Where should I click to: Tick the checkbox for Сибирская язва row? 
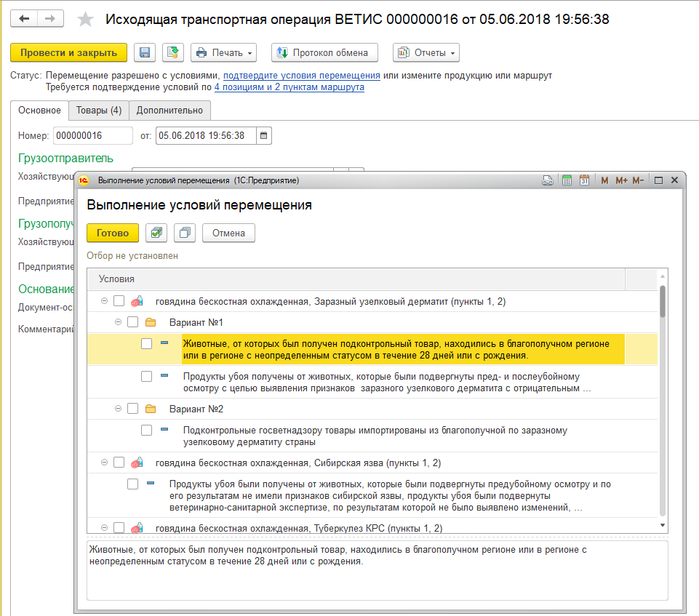(119, 463)
